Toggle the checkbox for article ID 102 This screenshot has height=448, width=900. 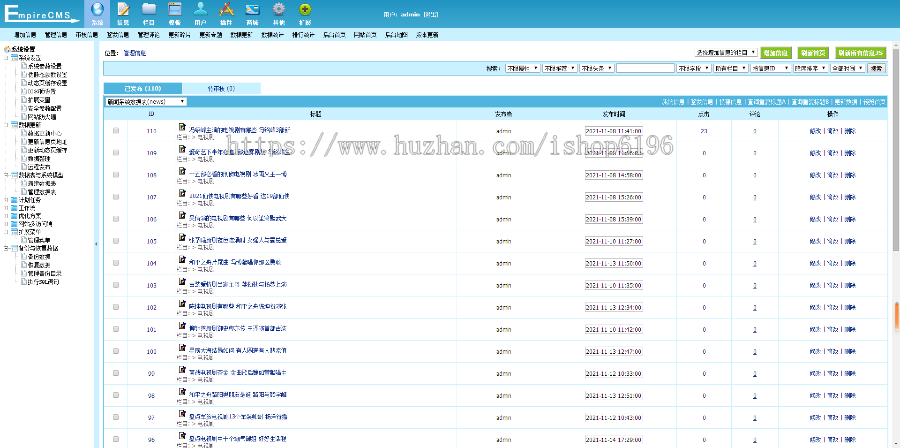coord(116,307)
